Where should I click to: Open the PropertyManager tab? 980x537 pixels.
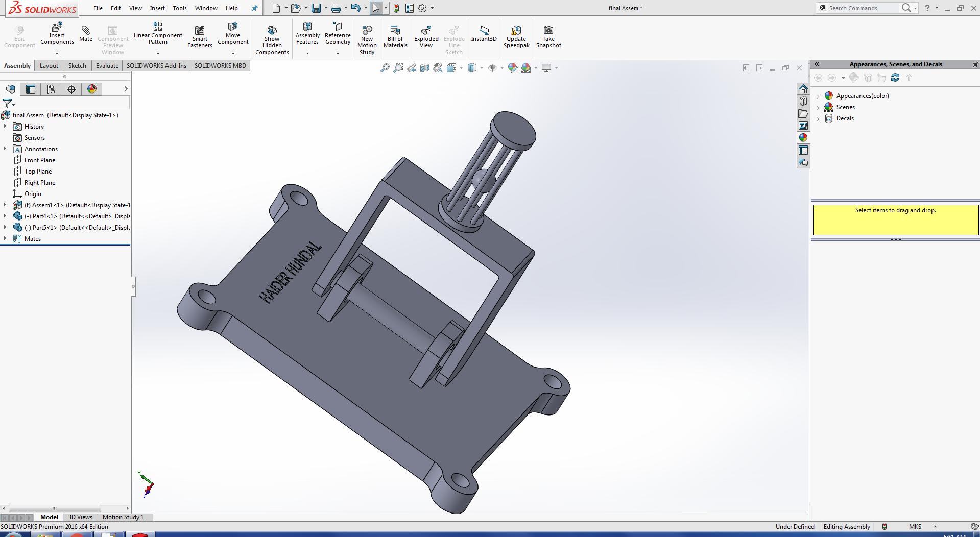pyautogui.click(x=31, y=89)
